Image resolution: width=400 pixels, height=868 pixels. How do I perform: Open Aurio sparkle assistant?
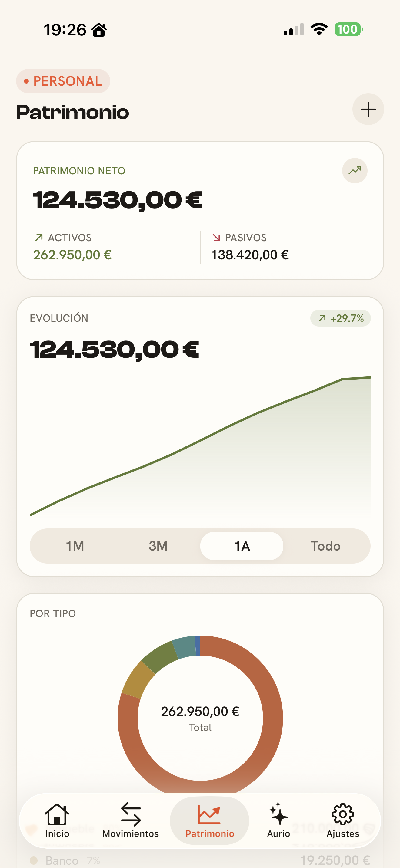pyautogui.click(x=278, y=820)
